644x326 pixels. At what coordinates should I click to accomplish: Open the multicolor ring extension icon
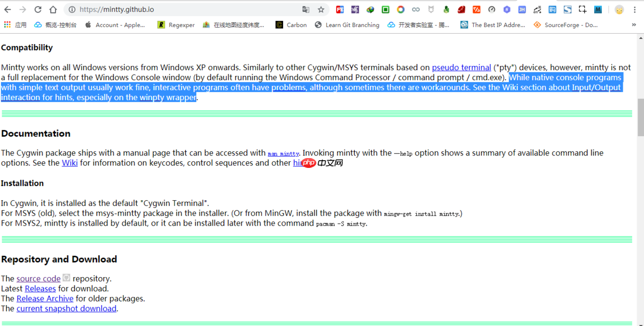tap(400, 9)
